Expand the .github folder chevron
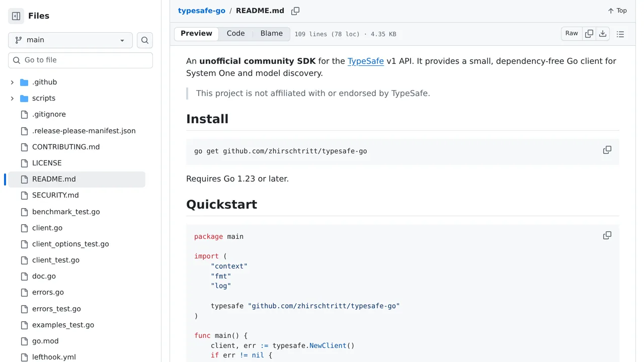This screenshot has width=644, height=362. point(12,82)
